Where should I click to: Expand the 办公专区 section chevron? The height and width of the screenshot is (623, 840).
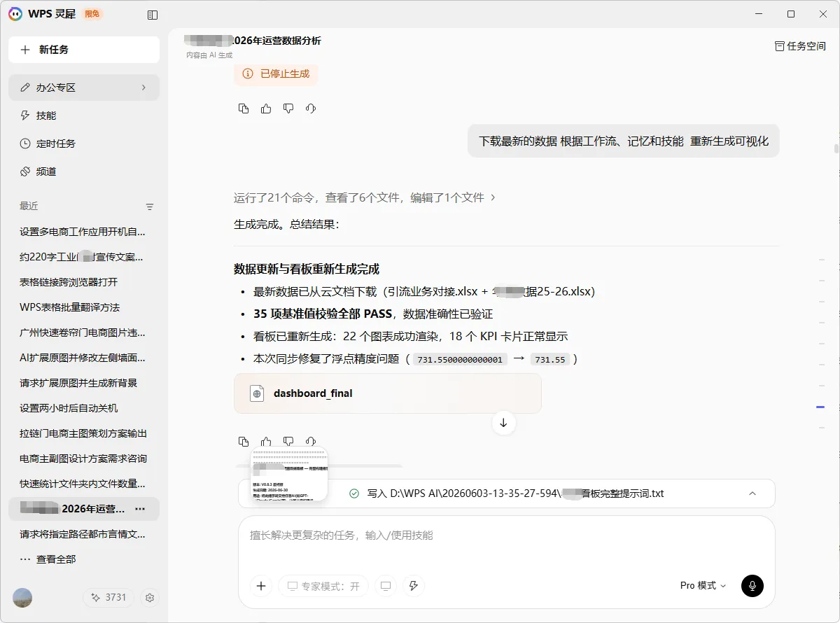(x=143, y=87)
